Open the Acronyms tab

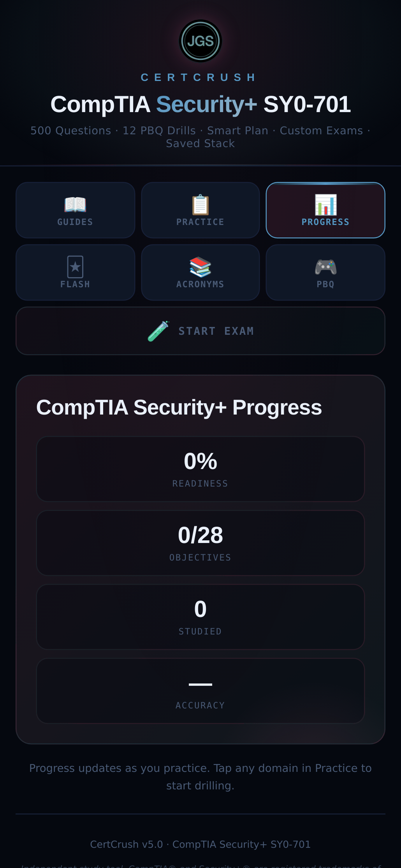click(200, 272)
